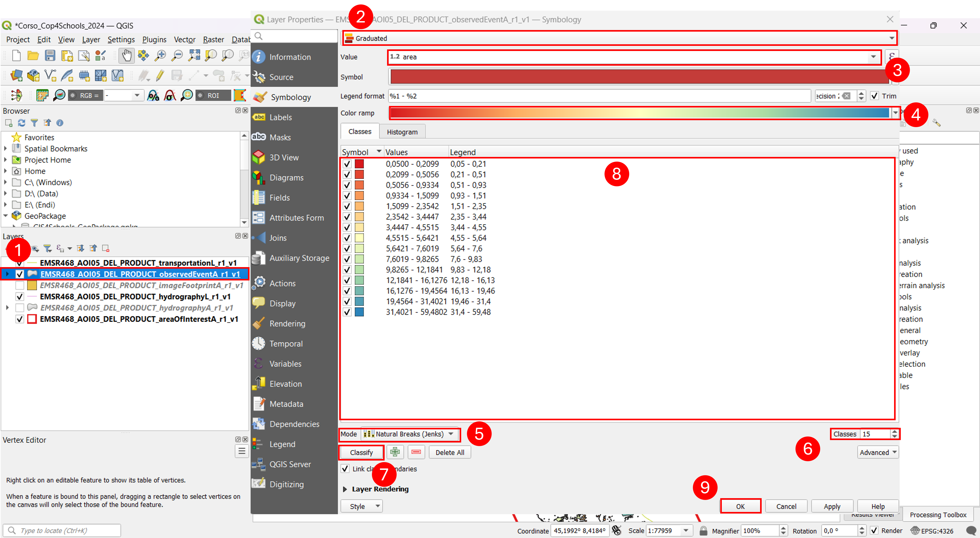This screenshot has height=538, width=980.
Task: Select the Pan Map hand tool
Action: tap(126, 56)
